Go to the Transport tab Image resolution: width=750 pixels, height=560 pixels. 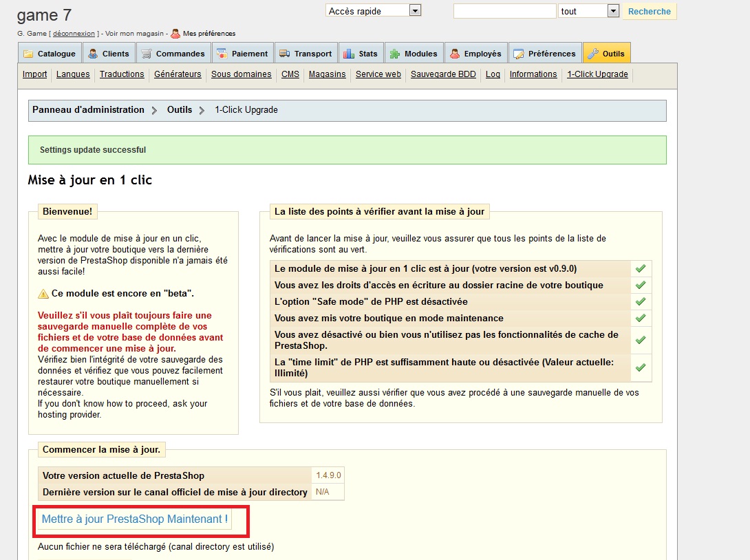coord(306,53)
